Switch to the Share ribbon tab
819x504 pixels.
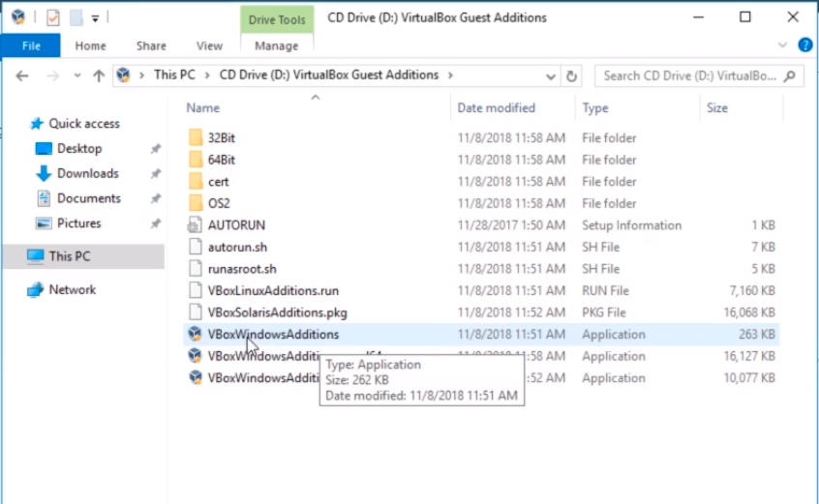coord(151,45)
